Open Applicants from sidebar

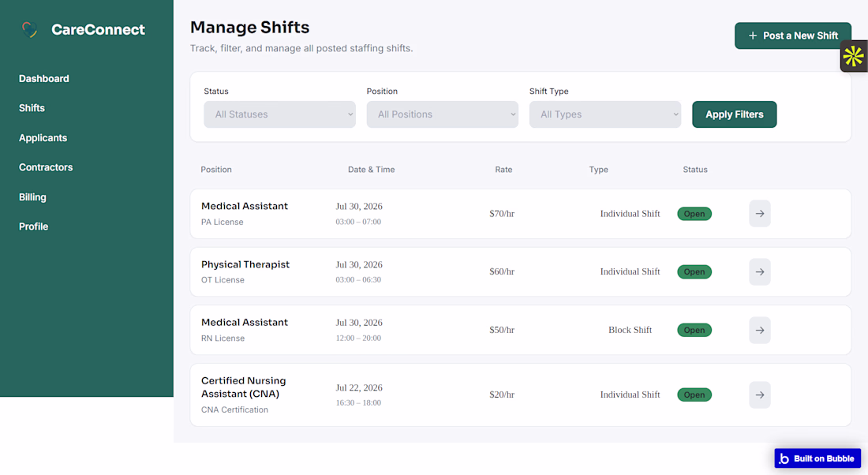[x=43, y=138]
